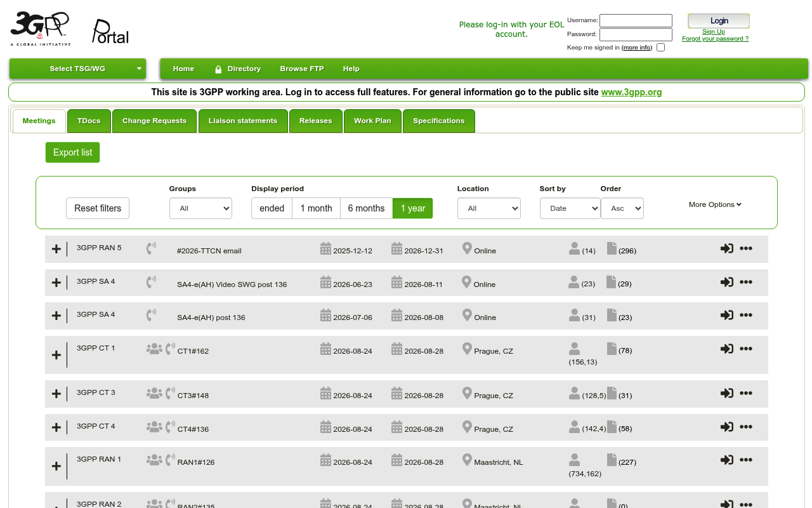The width and height of the screenshot is (812, 508).
Task: Click the Portal logo
Action: coord(110,32)
